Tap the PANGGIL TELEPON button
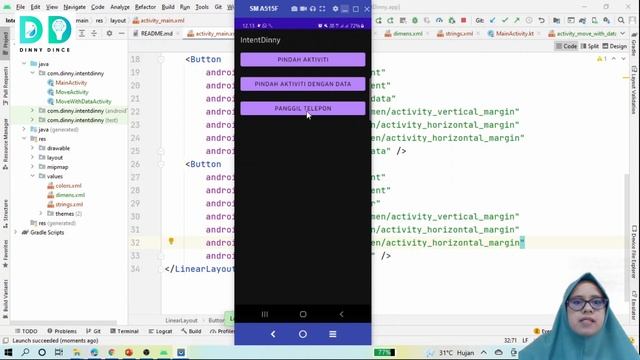Screen dimensions: 640x360 (x=302, y=109)
